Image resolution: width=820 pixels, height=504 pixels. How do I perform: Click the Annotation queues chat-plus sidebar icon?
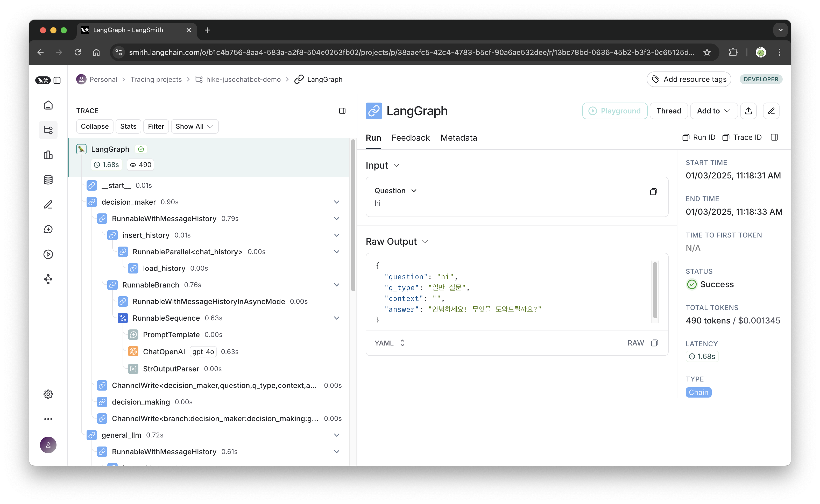48,229
